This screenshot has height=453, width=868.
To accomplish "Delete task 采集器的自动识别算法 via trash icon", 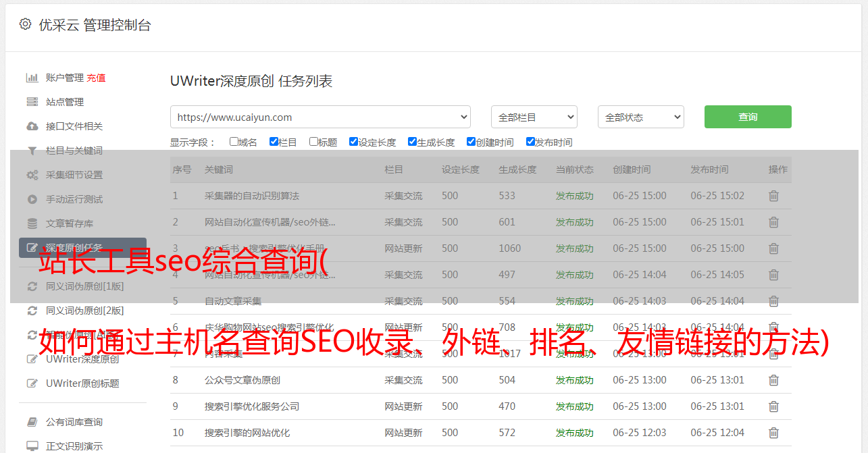I will [774, 196].
